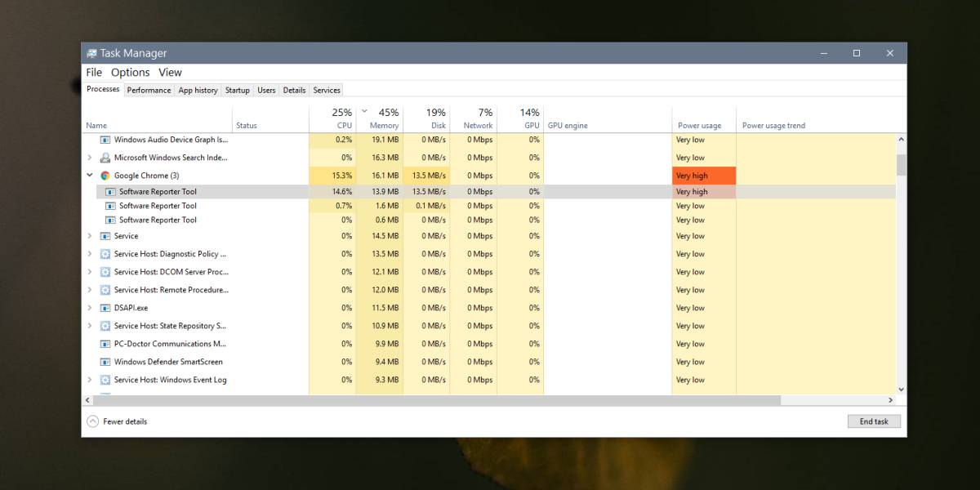Expand Service Host: Diagnostic Policy row
Image resolution: width=980 pixels, height=490 pixels.
[x=90, y=254]
